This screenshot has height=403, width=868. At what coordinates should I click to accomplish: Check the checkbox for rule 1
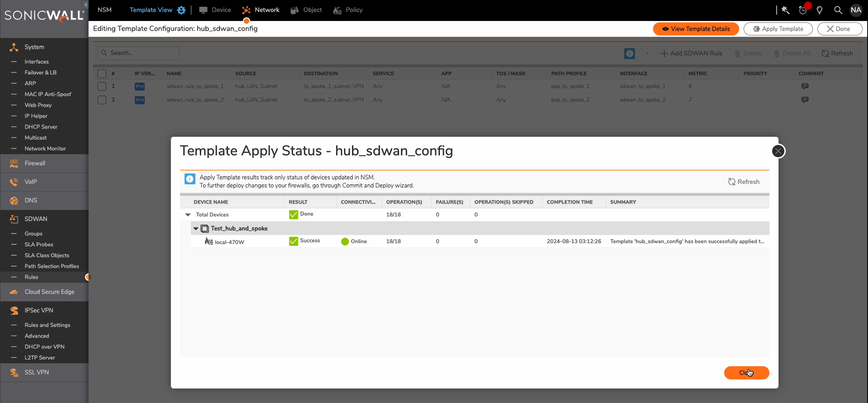pos(102,86)
